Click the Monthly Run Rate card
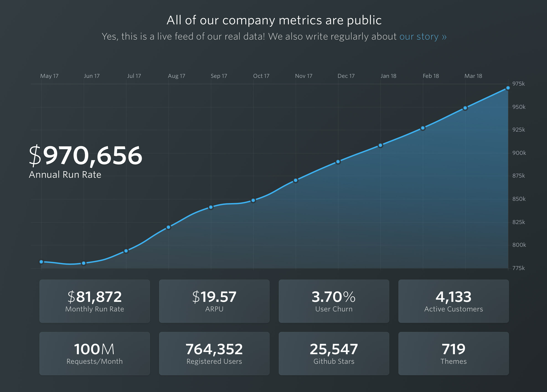This screenshot has height=392, width=547. [x=94, y=301]
